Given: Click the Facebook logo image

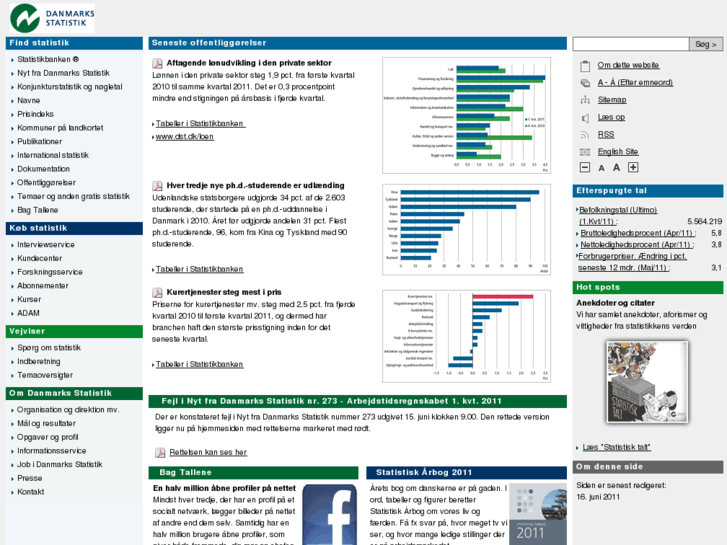Looking at the screenshot, I should point(330,515).
